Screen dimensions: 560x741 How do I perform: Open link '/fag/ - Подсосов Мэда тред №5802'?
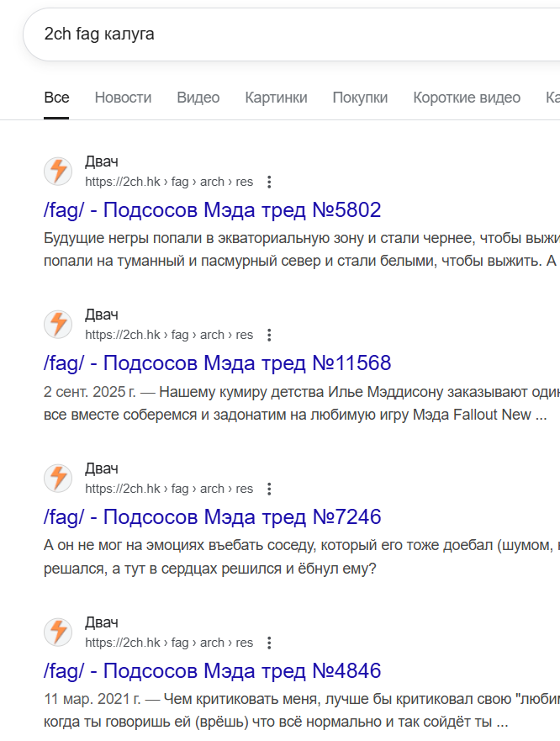pos(212,210)
